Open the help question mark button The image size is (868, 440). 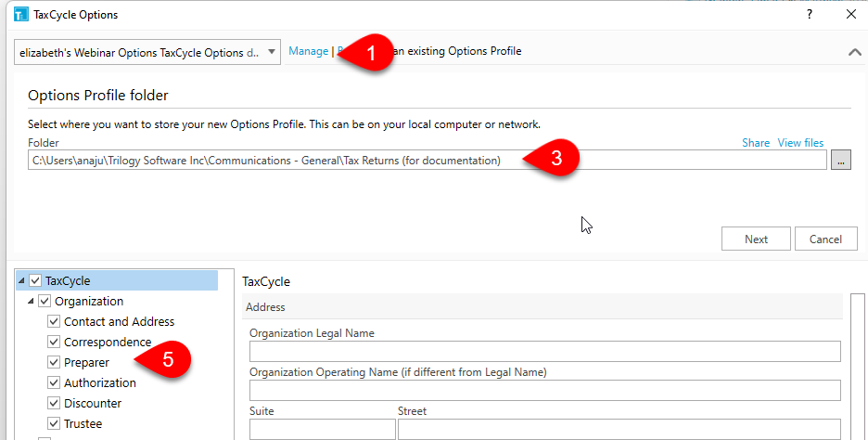click(x=810, y=15)
